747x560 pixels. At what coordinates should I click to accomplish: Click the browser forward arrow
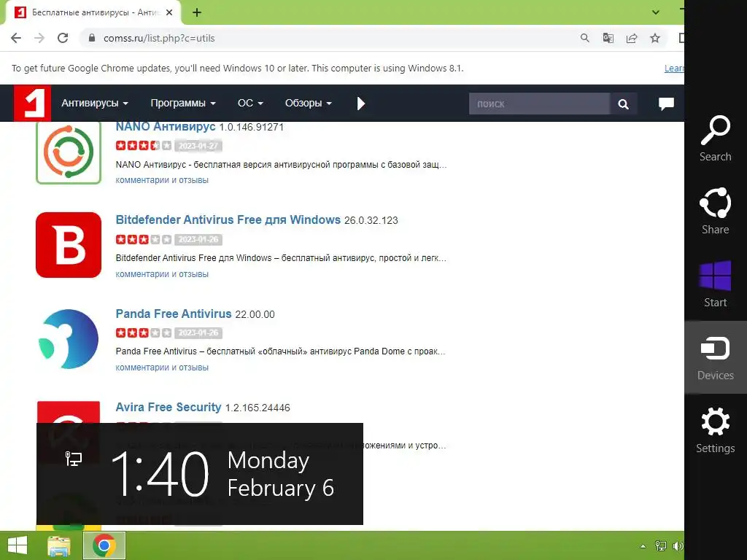[39, 38]
